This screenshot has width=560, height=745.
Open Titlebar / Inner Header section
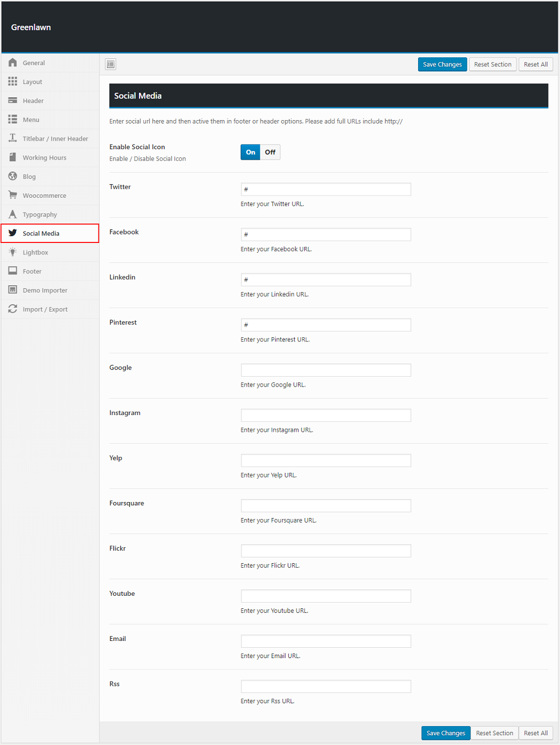click(55, 139)
